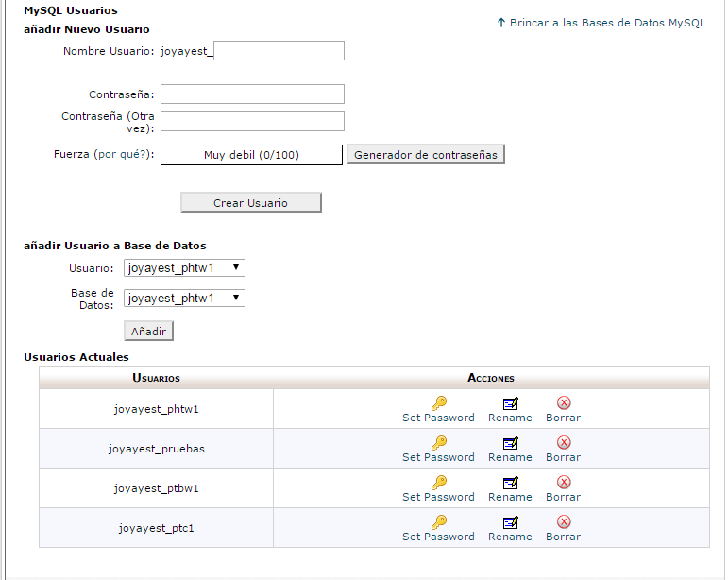The image size is (728, 580).
Task: Click the rename icon for joyayest_pruebas
Action: tap(510, 443)
